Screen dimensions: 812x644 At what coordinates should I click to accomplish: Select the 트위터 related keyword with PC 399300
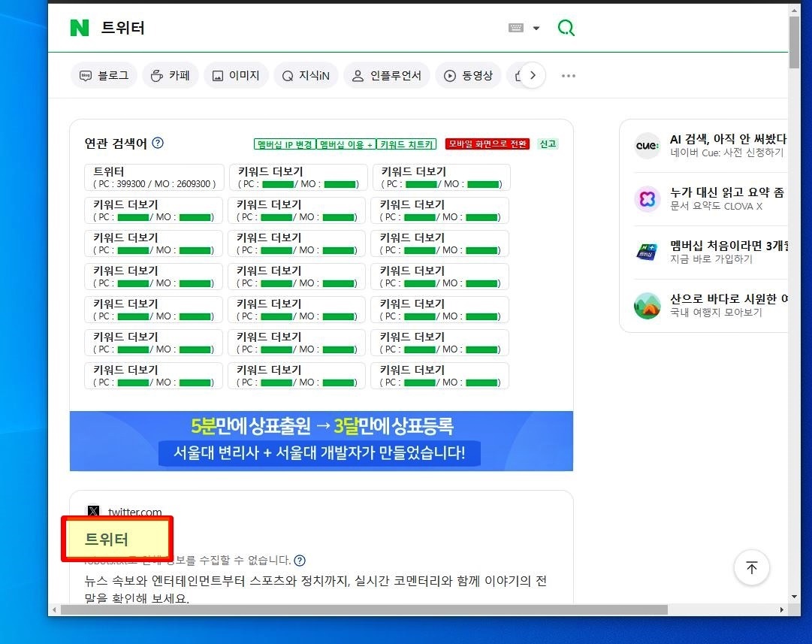[x=154, y=177]
